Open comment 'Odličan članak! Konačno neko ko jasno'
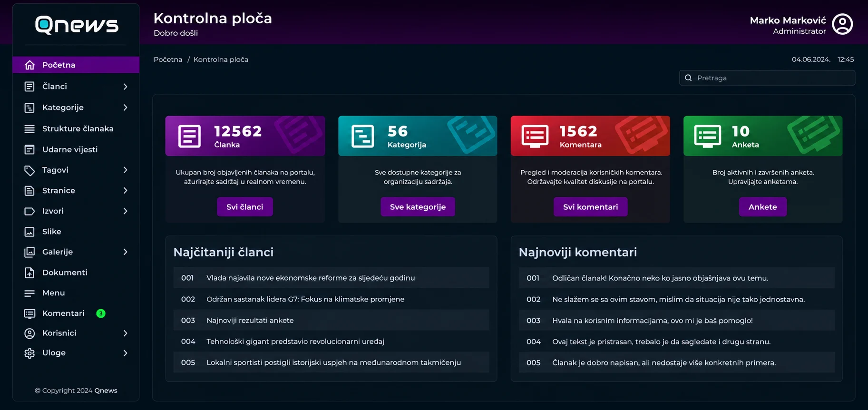The height and width of the screenshot is (410, 868). pyautogui.click(x=676, y=278)
